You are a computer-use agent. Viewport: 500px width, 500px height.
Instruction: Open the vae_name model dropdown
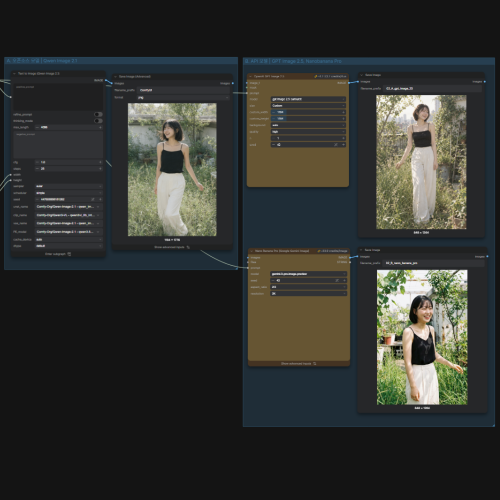coord(69,223)
